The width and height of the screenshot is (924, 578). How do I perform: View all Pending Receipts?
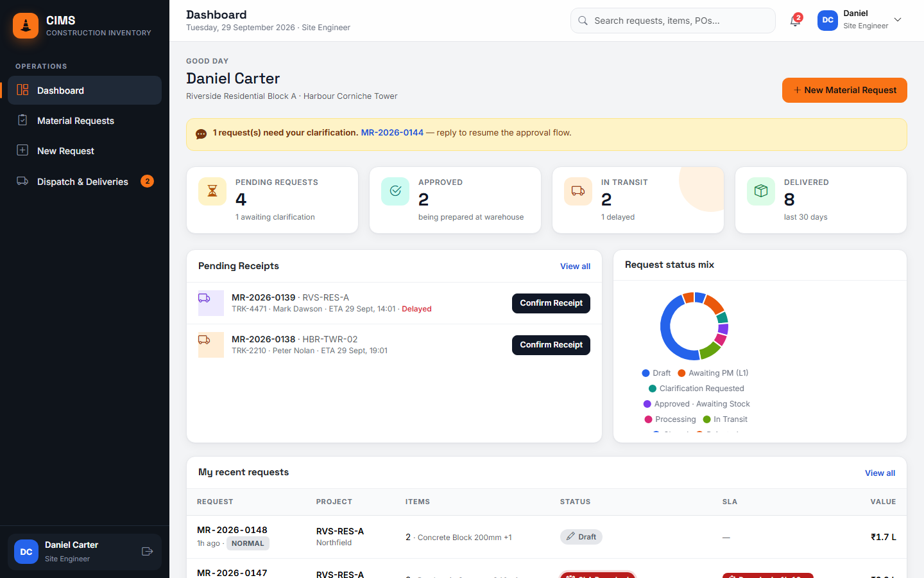coord(575,266)
